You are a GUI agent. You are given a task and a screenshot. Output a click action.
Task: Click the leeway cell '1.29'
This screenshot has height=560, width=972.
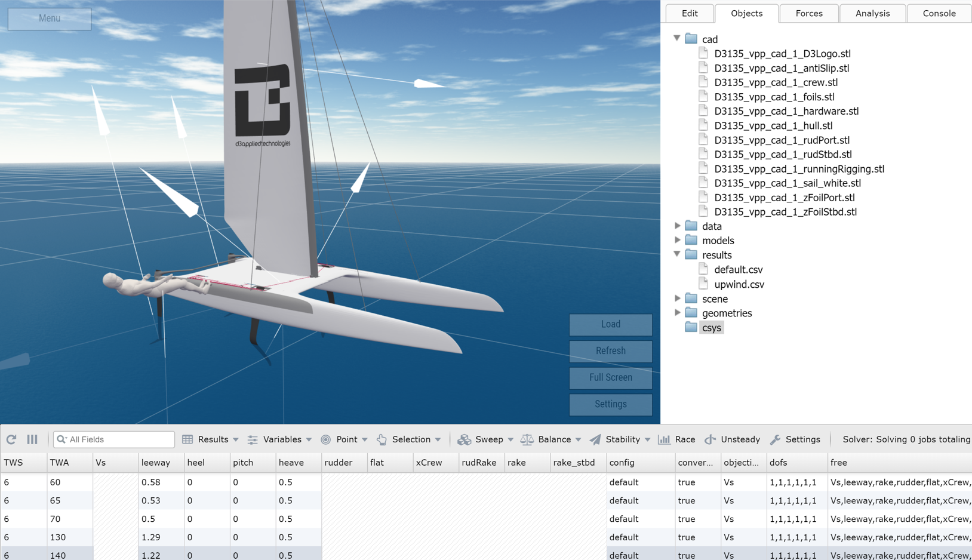[x=161, y=537]
